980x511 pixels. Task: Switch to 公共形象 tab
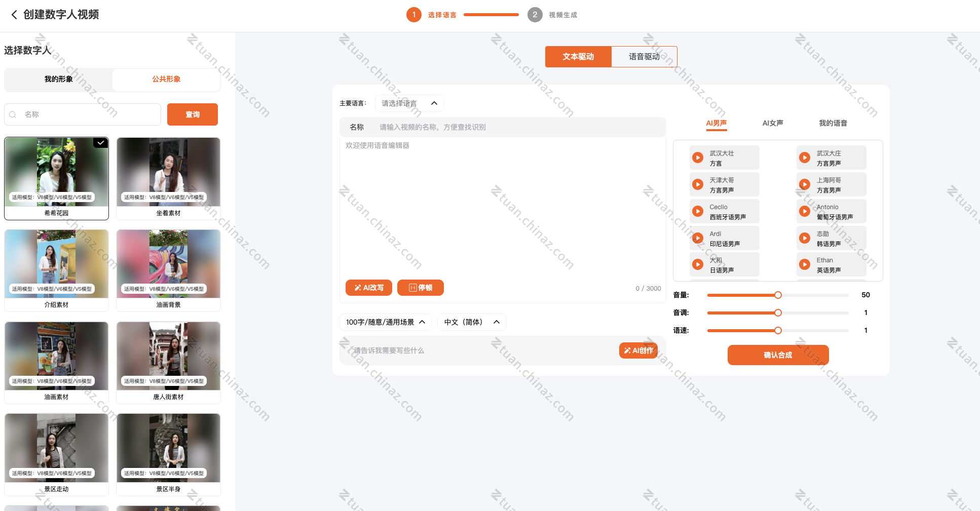[166, 80]
